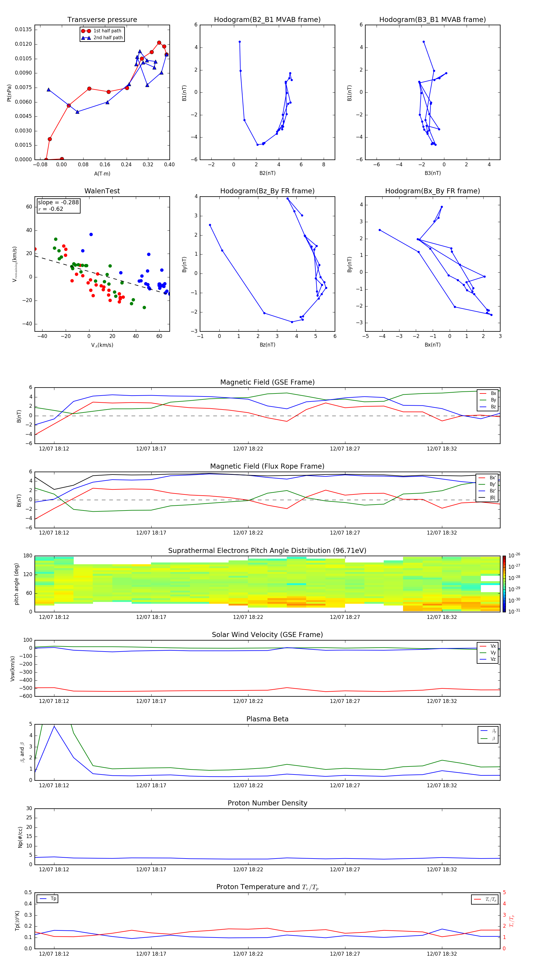
Task: Click the "Np(#/cc)" axis label
Action: [x=20, y=837]
